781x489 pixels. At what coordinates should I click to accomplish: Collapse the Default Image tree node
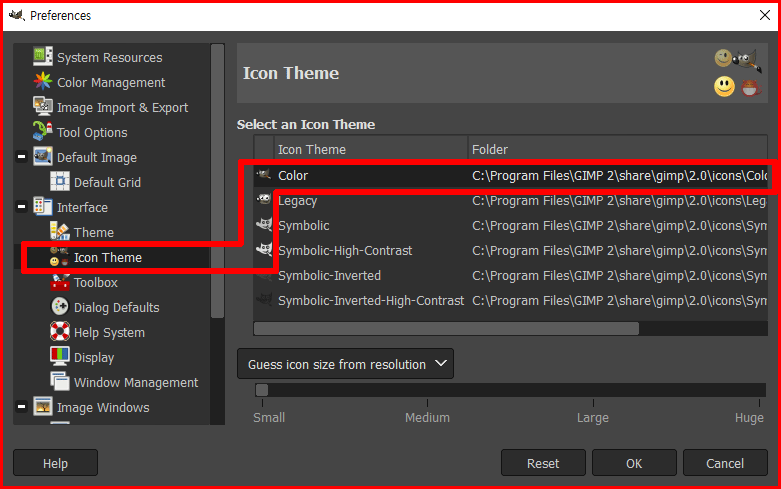coord(21,157)
